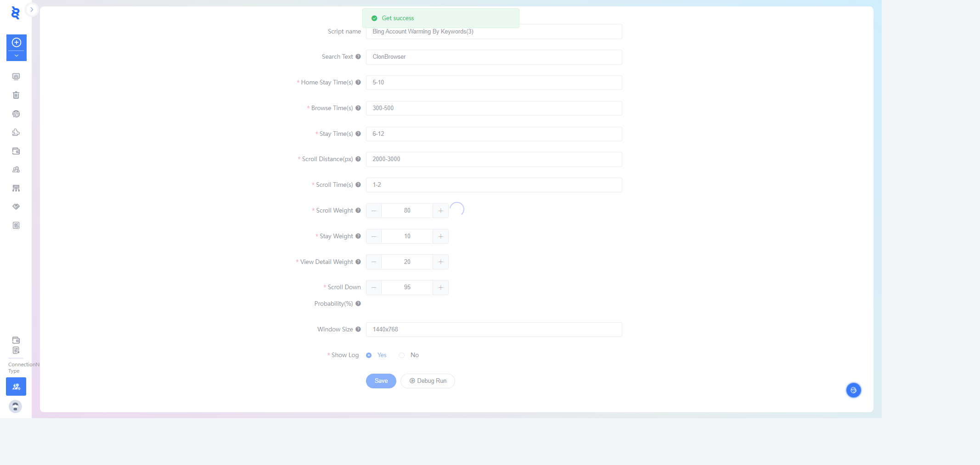Select No for Show Log
Viewport: 980px width, 465px height.
pos(402,355)
